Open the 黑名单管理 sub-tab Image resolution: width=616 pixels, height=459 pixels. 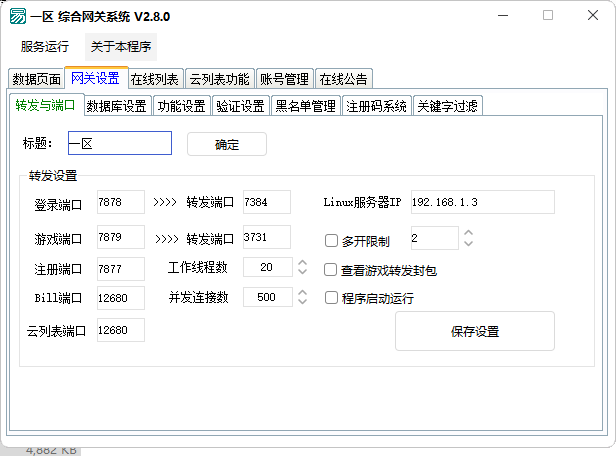(305, 106)
